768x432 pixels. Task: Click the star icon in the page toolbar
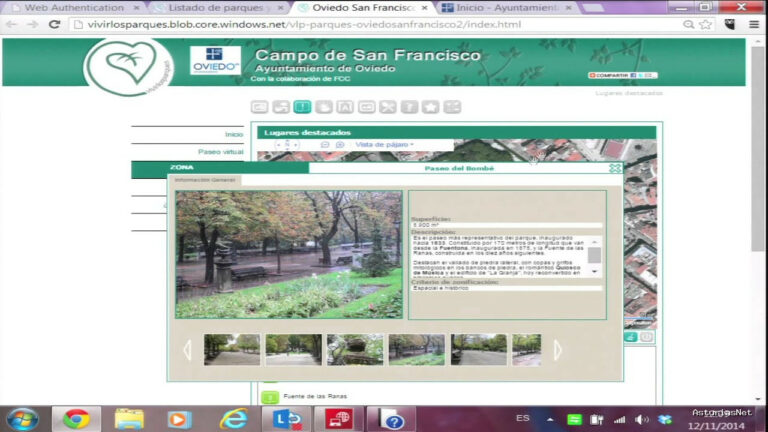tap(431, 107)
